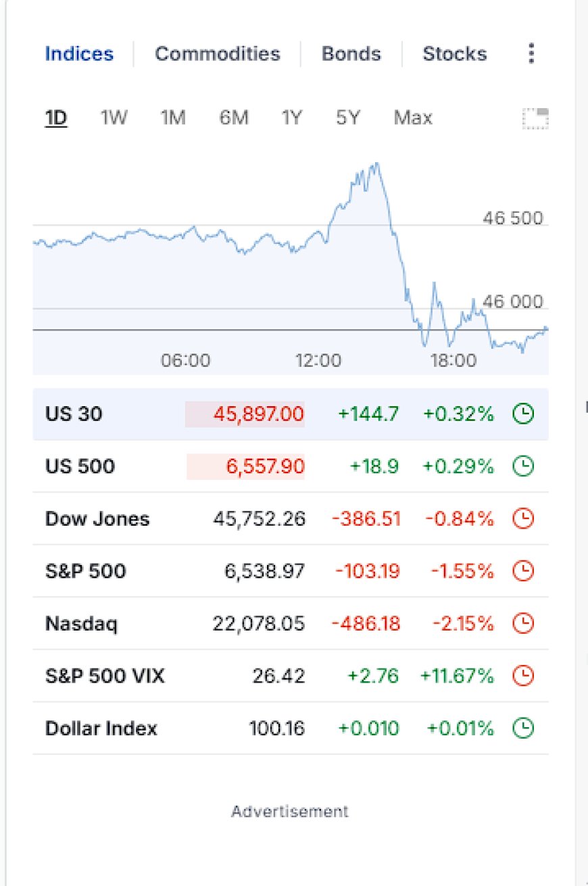Click the red clock icon for Dow Jones
Viewport: 588px width, 886px height.
[524, 518]
